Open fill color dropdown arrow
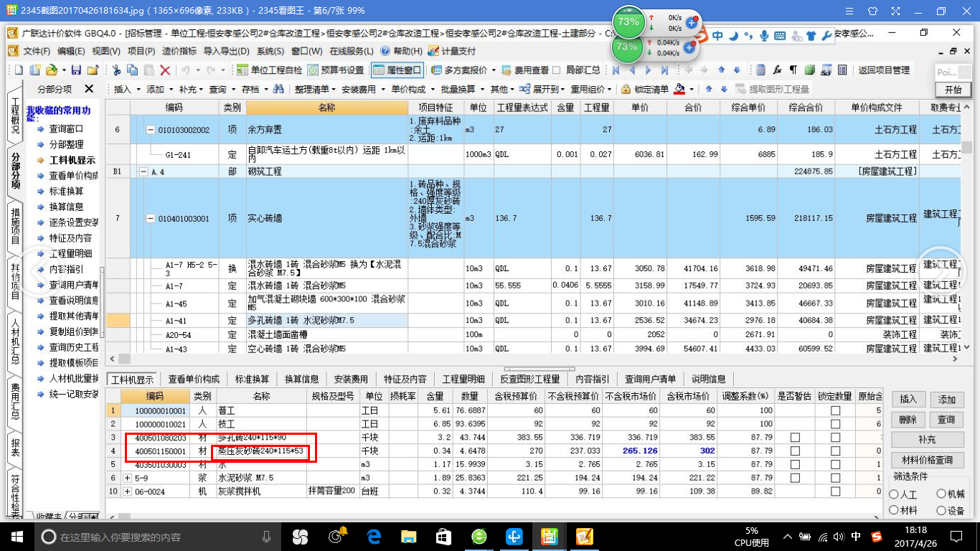The image size is (980, 551). tap(692, 89)
